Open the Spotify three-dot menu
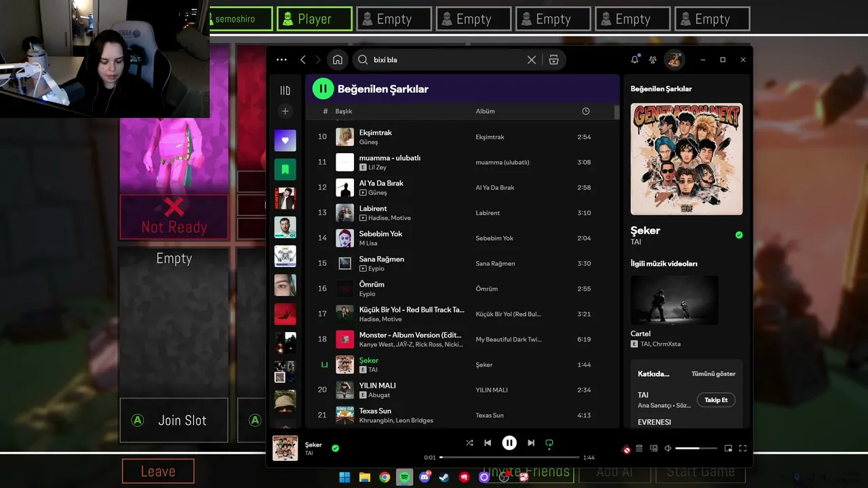868x488 pixels. tap(282, 60)
